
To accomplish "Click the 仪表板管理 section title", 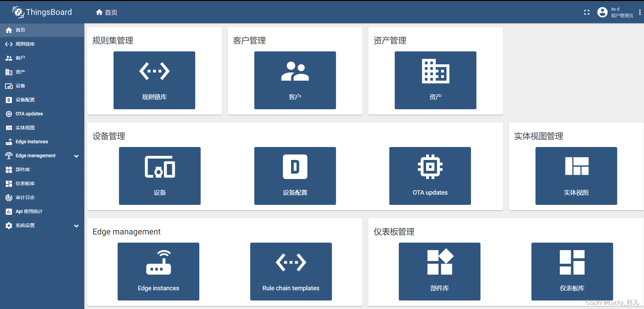I will [x=394, y=232].
